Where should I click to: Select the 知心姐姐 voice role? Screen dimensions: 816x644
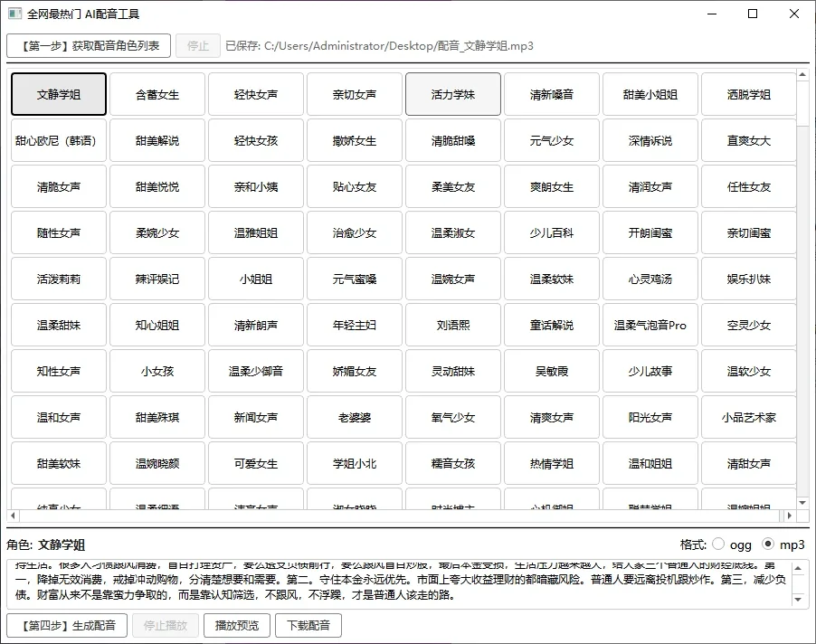click(157, 325)
